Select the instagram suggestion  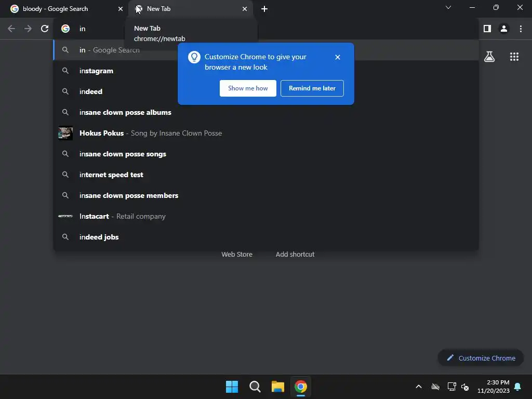266,71
